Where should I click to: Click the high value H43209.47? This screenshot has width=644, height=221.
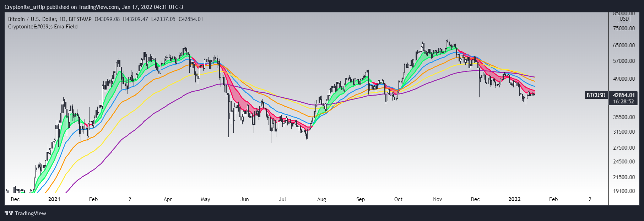click(135, 19)
